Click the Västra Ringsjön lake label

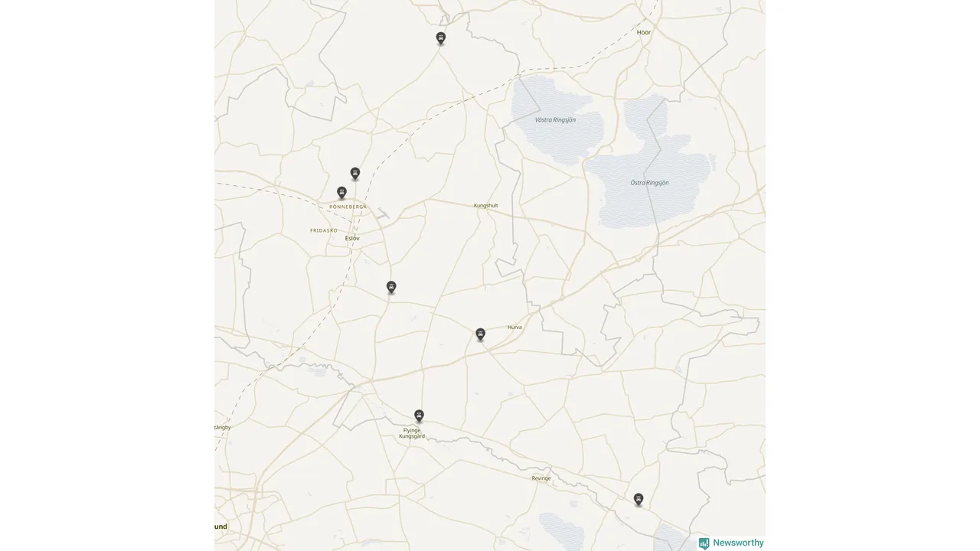(x=555, y=120)
